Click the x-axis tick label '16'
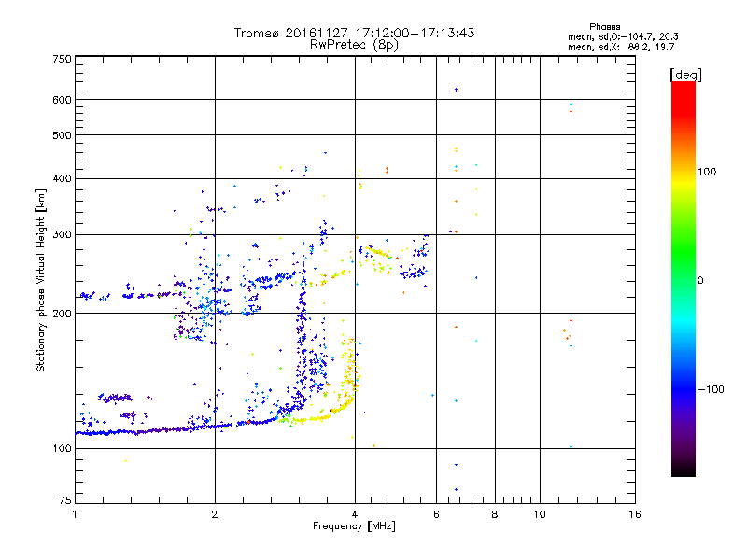 click(x=635, y=514)
